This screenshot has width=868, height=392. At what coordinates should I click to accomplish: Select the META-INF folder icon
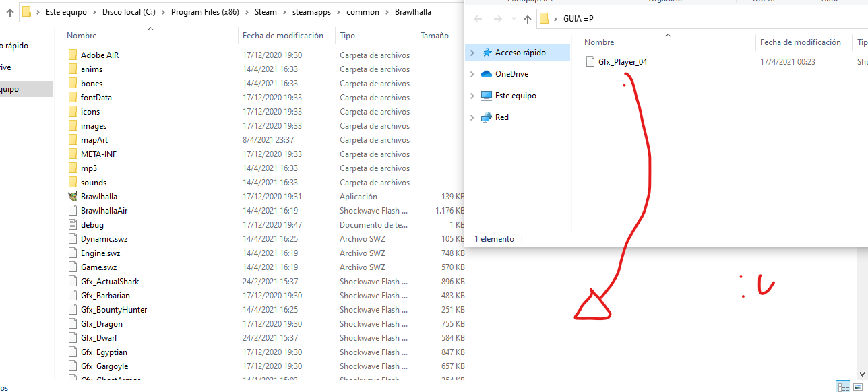pos(73,154)
